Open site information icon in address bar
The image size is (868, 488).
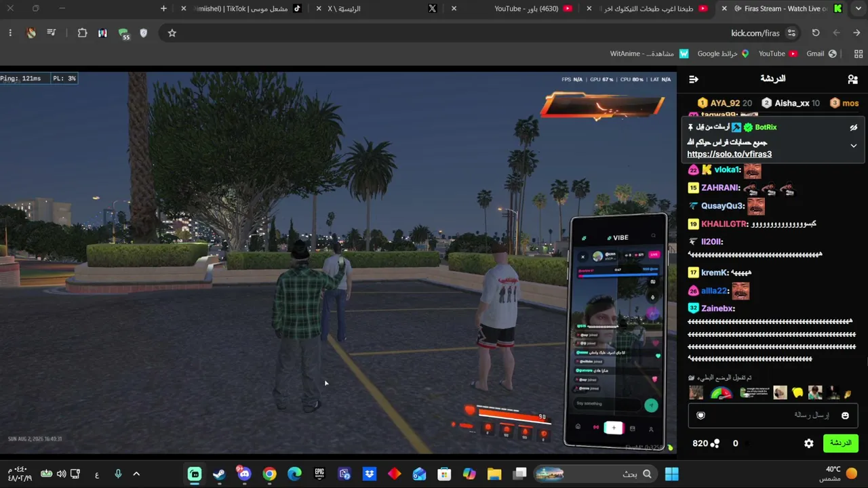coord(791,33)
